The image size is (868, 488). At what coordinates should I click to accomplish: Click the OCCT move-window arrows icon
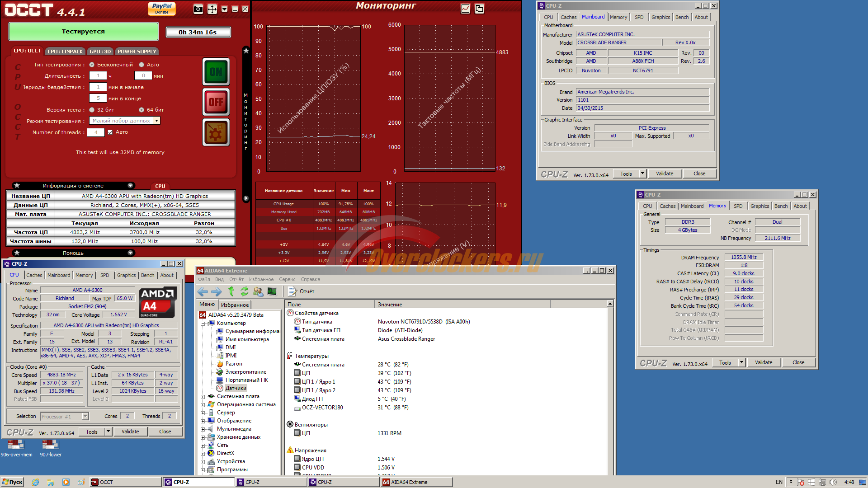[212, 9]
